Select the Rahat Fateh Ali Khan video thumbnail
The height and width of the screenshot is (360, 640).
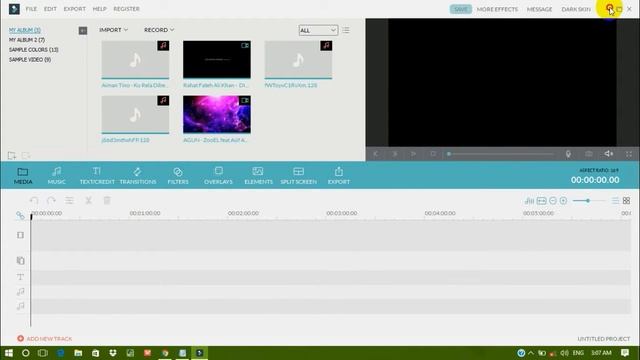[x=217, y=59]
